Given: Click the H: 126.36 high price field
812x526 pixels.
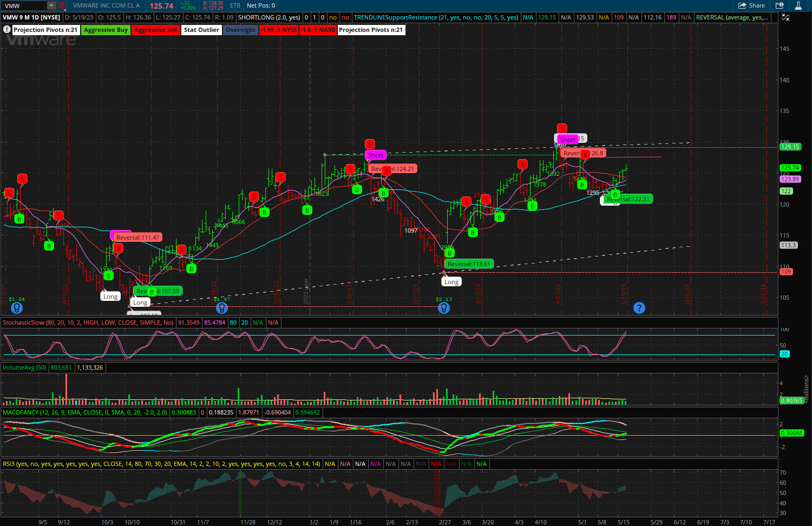Looking at the screenshot, I should coord(139,17).
